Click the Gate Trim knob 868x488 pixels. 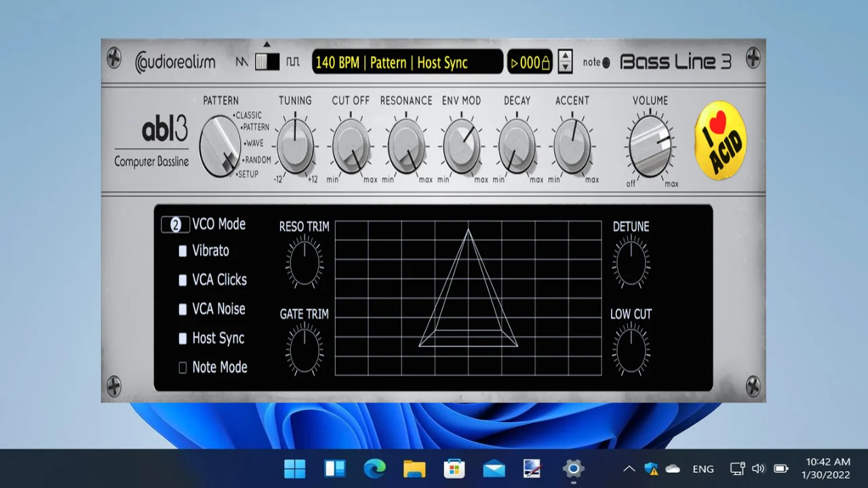pos(304,349)
